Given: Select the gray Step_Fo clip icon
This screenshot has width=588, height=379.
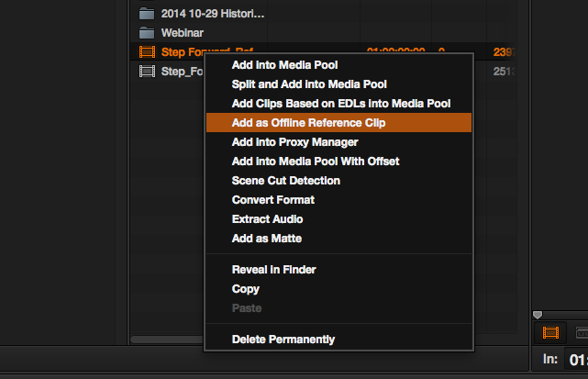Looking at the screenshot, I should [146, 72].
